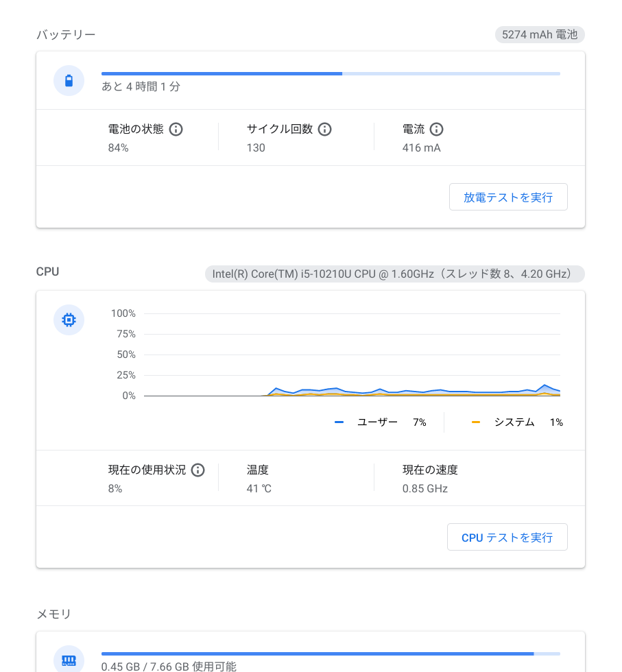Click the battery remaining progress bar

coord(331,74)
